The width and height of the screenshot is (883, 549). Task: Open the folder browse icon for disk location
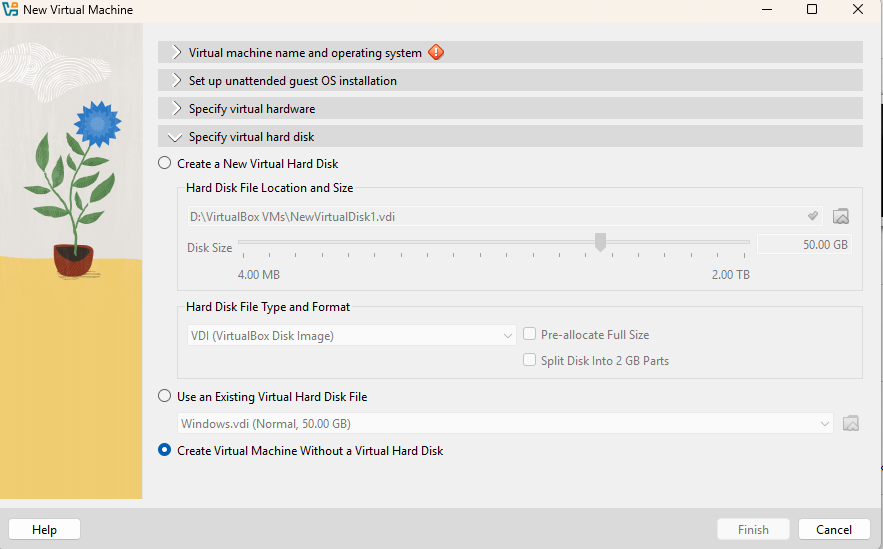click(x=841, y=216)
